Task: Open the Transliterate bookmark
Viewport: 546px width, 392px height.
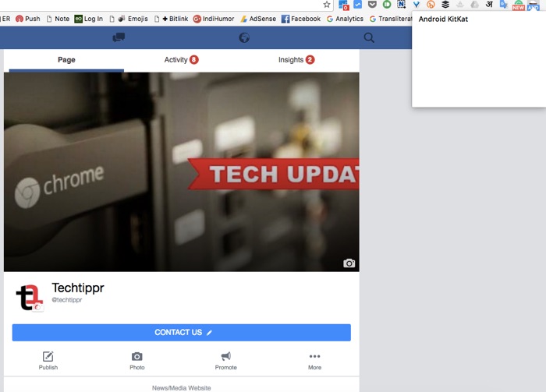Action: 391,19
